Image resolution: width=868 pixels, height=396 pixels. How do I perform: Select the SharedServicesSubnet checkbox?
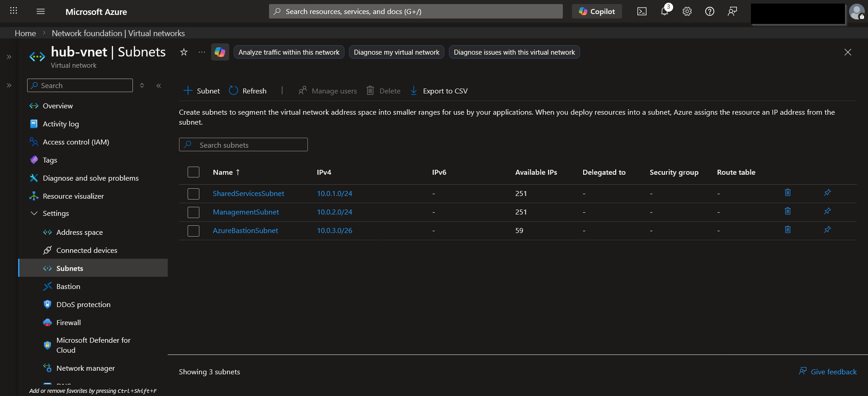point(193,194)
